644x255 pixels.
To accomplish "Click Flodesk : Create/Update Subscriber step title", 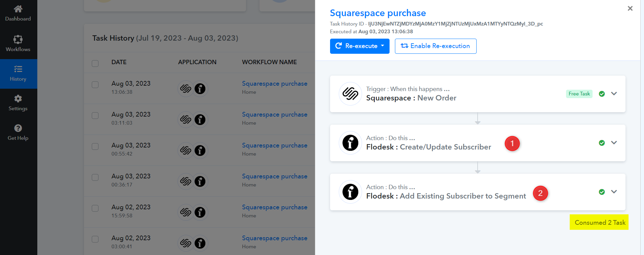I will coord(429,147).
